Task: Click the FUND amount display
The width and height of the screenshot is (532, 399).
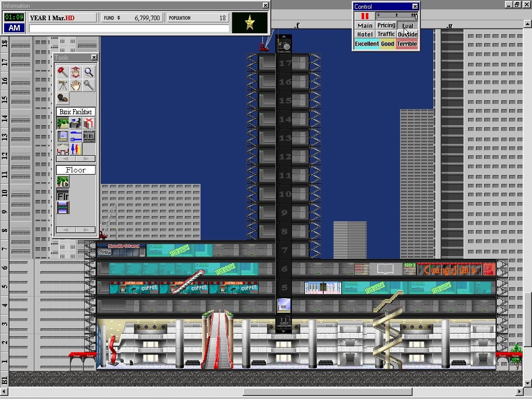Action: tap(132, 18)
